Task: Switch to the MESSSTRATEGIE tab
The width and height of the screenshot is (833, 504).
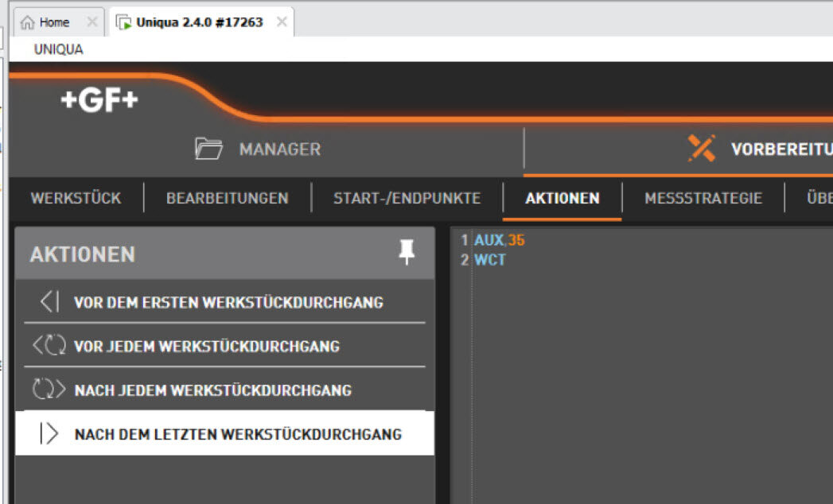Action: tap(703, 198)
